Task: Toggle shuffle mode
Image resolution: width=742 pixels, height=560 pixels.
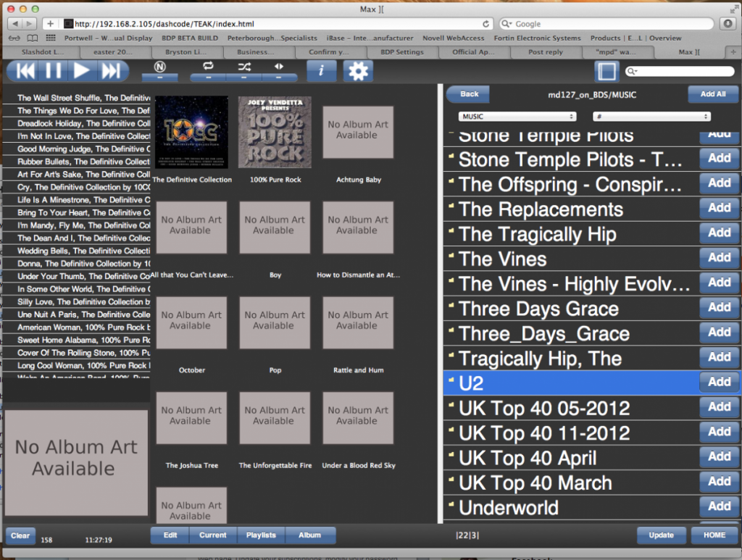Action: [244, 70]
